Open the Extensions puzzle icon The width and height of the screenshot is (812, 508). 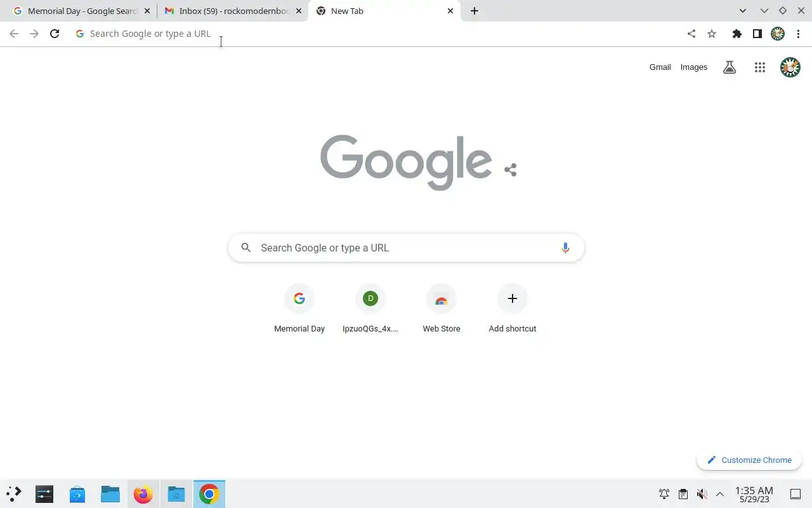(737, 34)
